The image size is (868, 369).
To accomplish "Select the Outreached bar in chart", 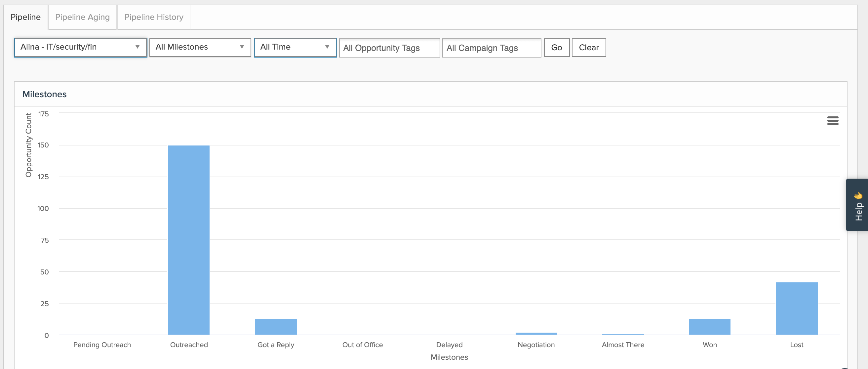I will 189,240.
